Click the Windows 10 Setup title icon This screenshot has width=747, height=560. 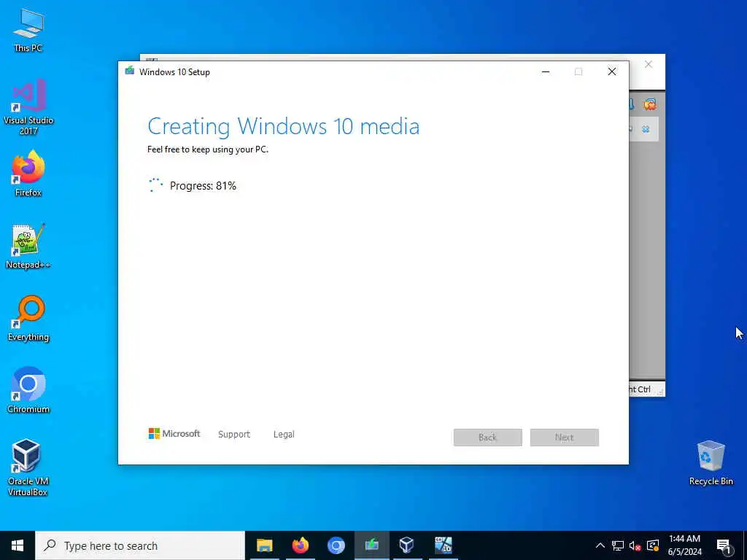[130, 71]
